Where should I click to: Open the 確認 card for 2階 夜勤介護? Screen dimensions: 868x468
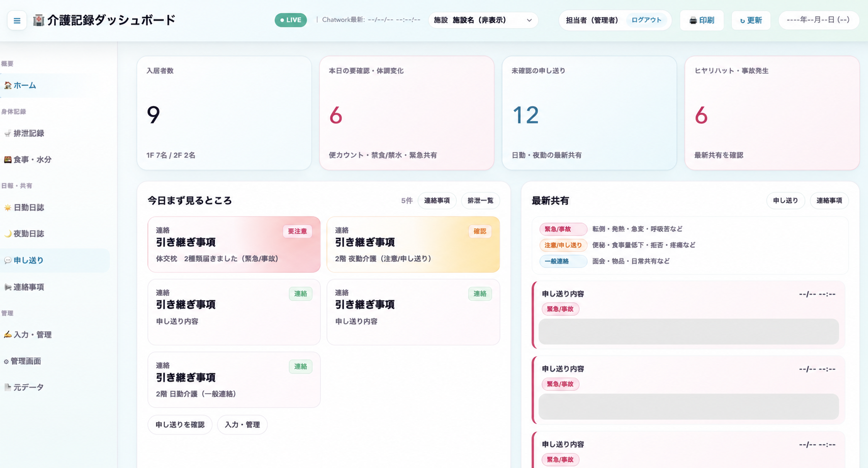[413, 245]
